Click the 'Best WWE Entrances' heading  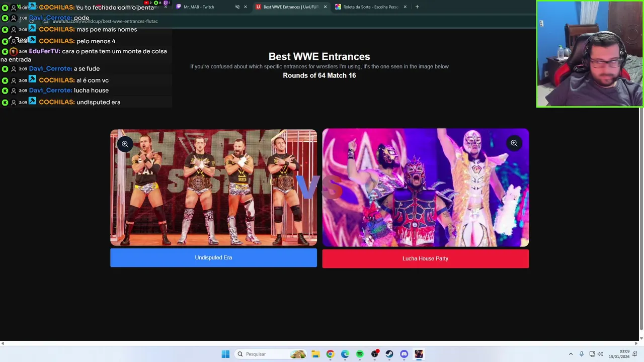tap(319, 56)
